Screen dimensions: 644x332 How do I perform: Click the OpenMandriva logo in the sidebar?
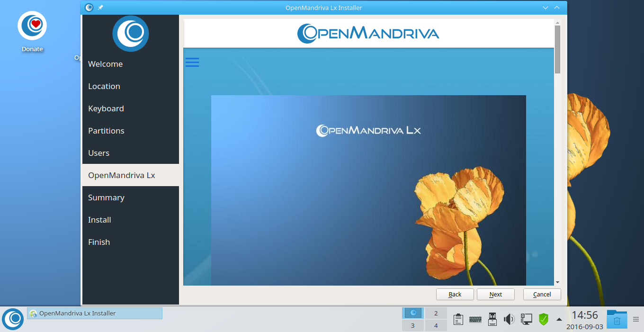click(x=131, y=33)
